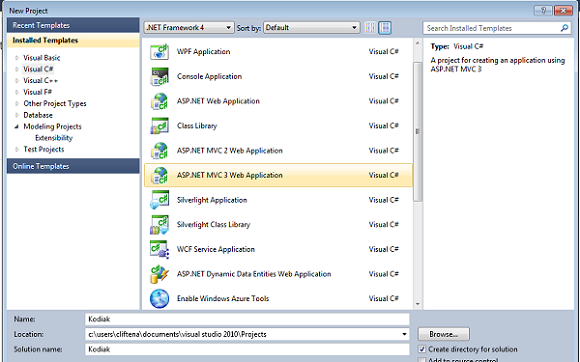Click the ASP.NET MVC 2 Web Application icon
The width and height of the screenshot is (580, 362).
(159, 150)
